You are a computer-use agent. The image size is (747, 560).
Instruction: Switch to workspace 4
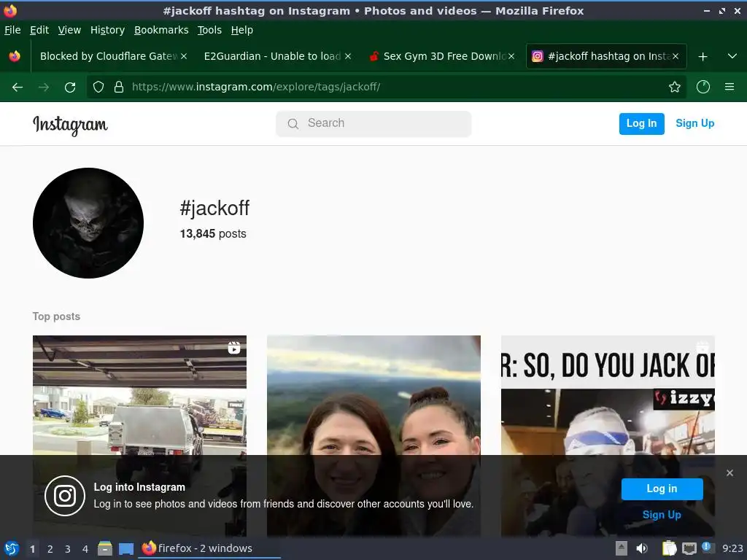(85, 549)
